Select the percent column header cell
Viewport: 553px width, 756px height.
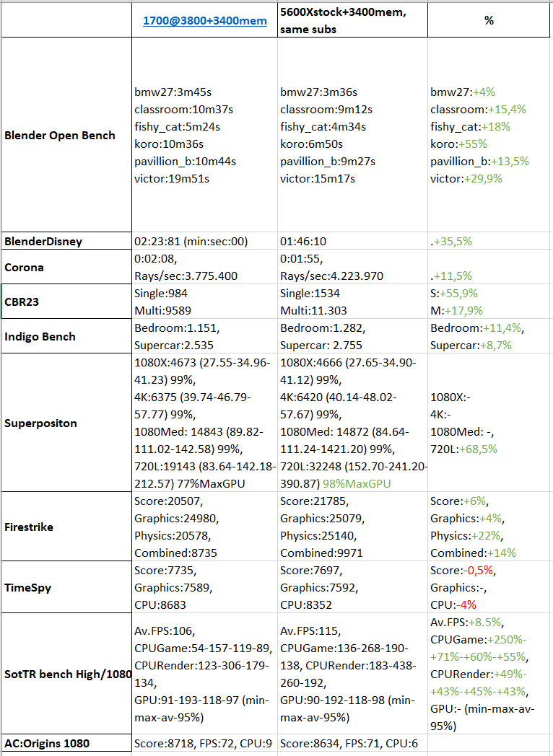(489, 20)
